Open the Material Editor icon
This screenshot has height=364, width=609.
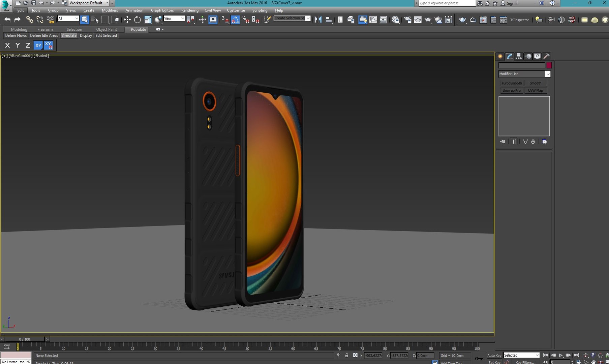(395, 20)
